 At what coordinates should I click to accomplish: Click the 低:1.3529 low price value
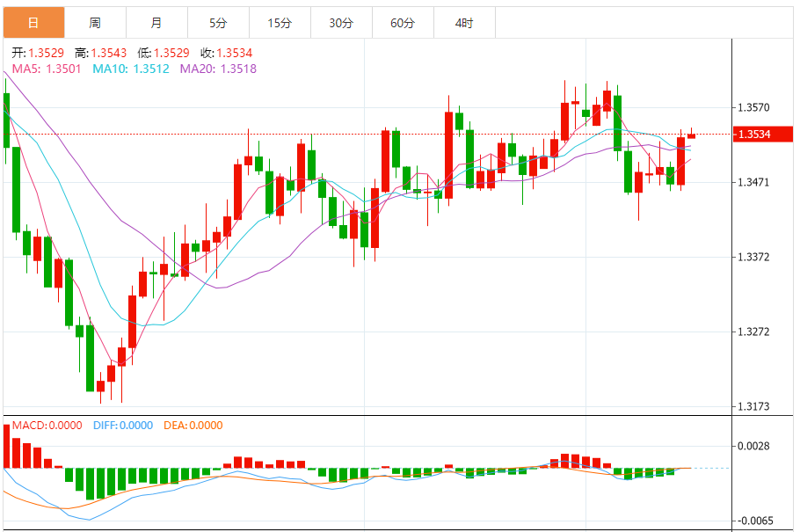[164, 53]
